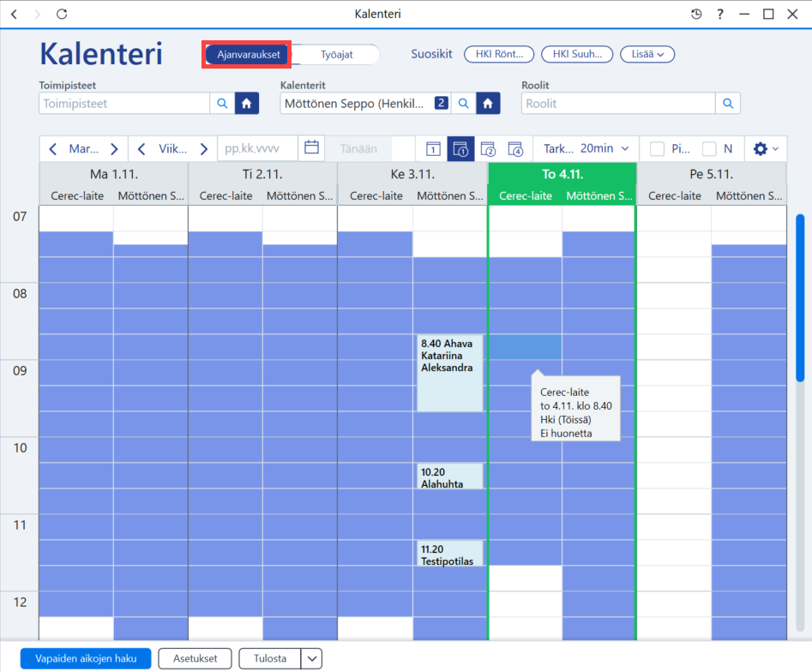Select the two-week calendar view icon
Screen dimensions: 812x672
click(488, 149)
